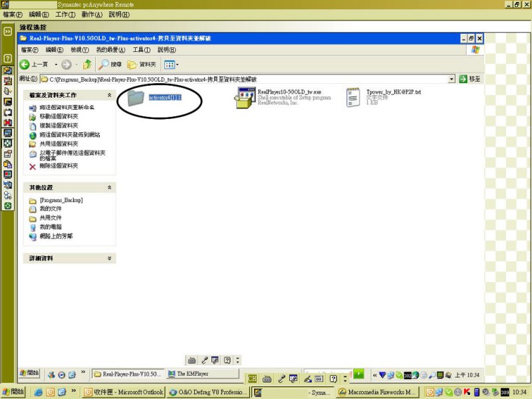
Task: Select the activator4[1] folder icon
Action: 136,98
